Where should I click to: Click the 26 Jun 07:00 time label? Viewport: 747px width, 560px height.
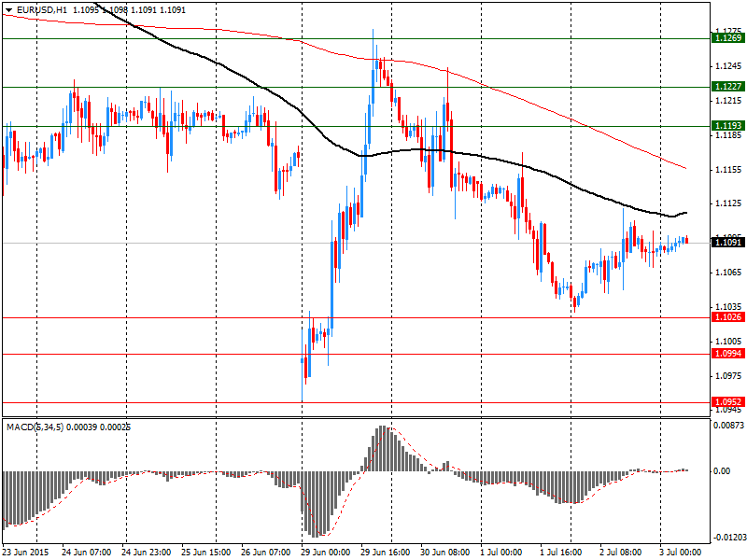266,553
